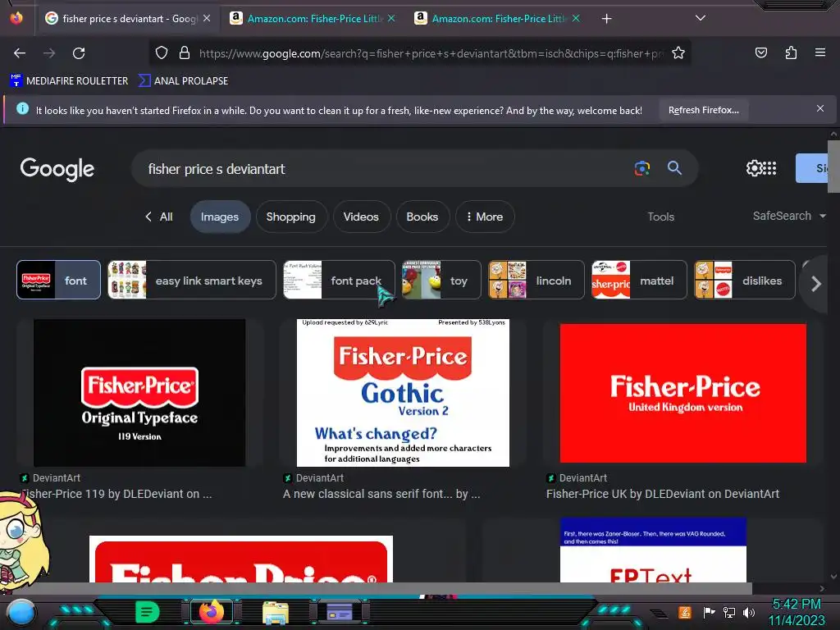
Task: Open the Start orb on the taskbar
Action: coord(21,612)
